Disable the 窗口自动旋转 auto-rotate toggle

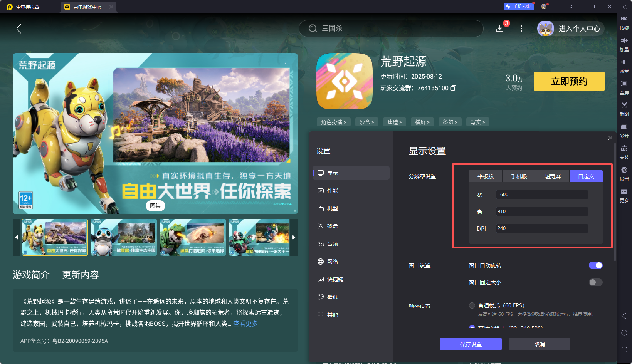pos(596,265)
